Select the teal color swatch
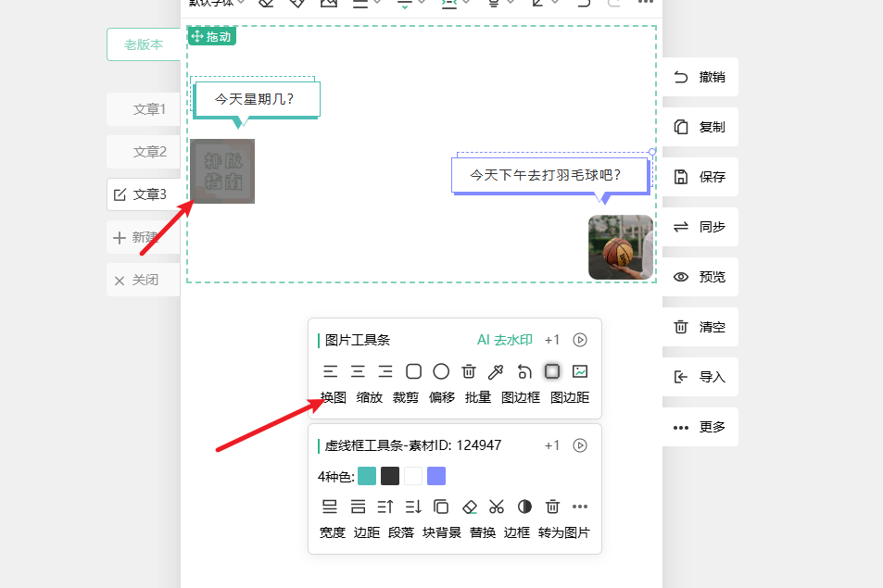883x588 pixels. [x=367, y=476]
